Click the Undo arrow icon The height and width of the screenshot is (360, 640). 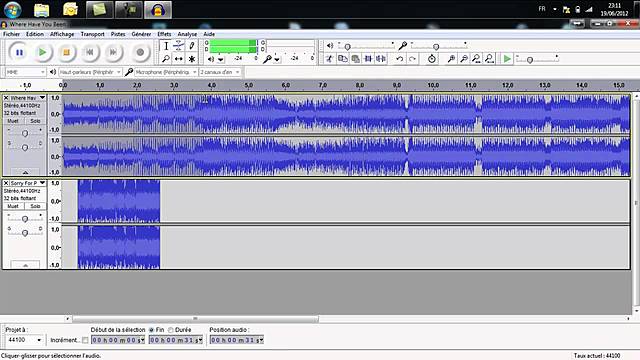point(400,59)
